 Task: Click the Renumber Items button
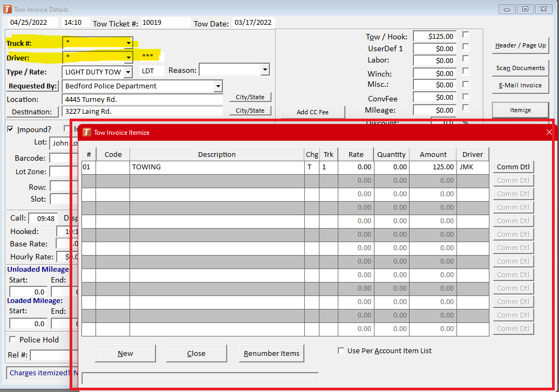[x=271, y=353]
